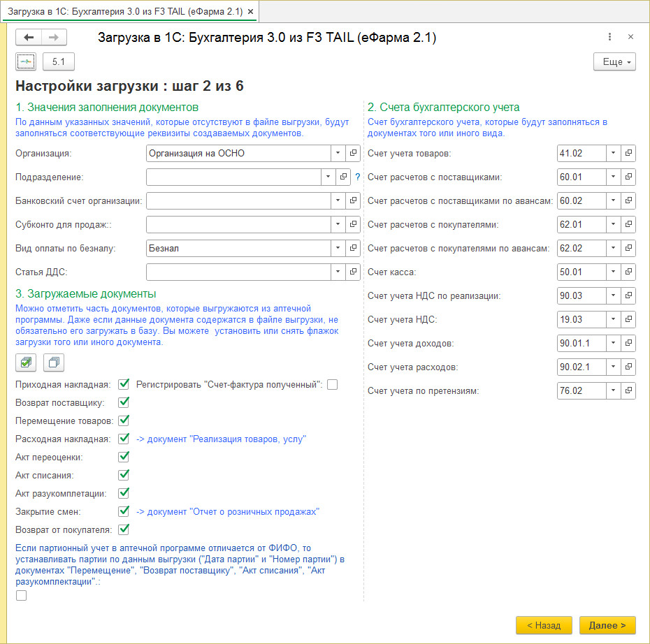Expand the Счет учета товаров dropdown
This screenshot has width=650, height=644.
click(x=614, y=153)
